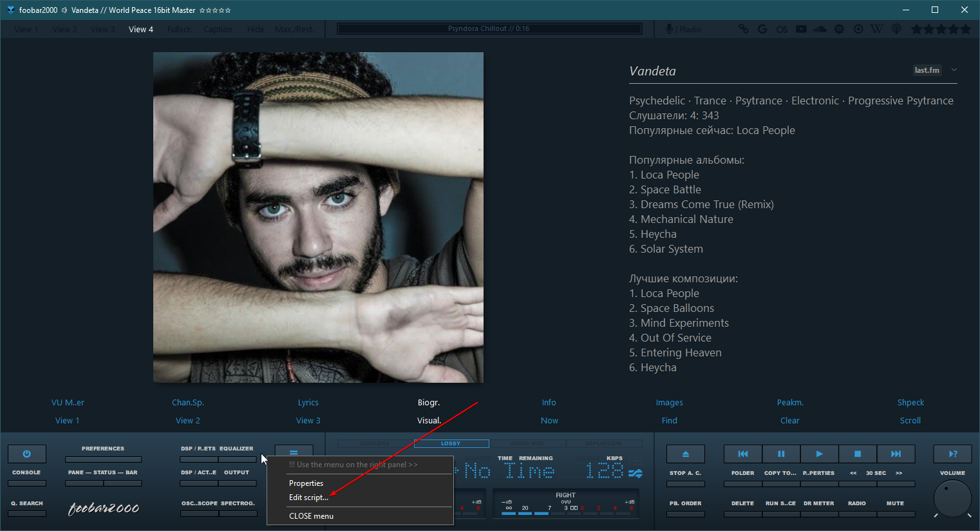This screenshot has width=980, height=531.
Task: Click the eject button
Action: pos(685,454)
